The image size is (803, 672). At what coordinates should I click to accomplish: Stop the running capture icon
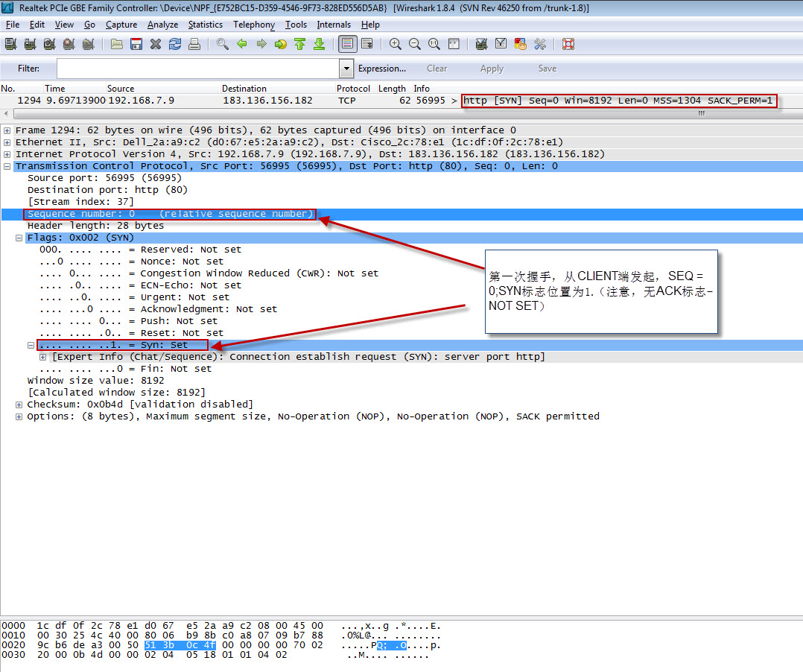pyautogui.click(x=69, y=44)
